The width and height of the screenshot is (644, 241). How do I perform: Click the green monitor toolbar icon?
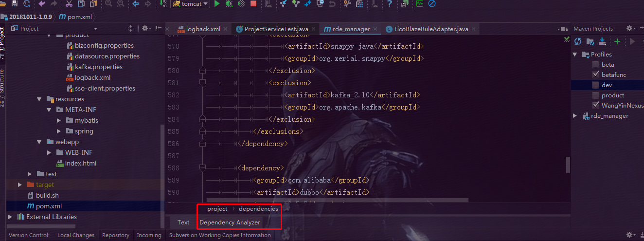click(420, 4)
